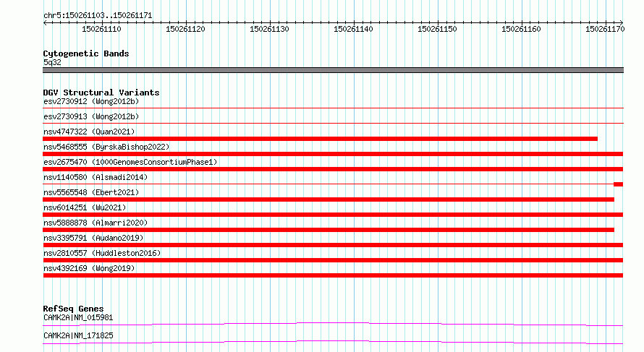Screen dimensions: 644x352
Task: Click ruler position 150261170
Action: tap(605, 29)
